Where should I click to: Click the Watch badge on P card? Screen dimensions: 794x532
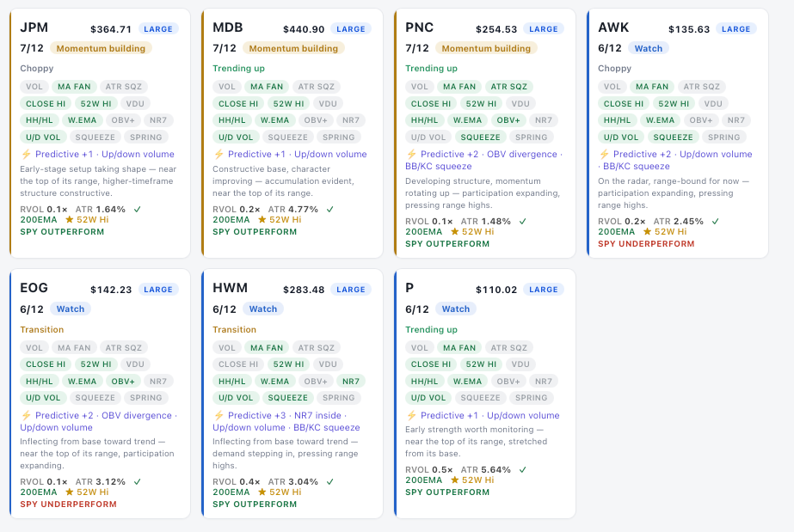[456, 309]
